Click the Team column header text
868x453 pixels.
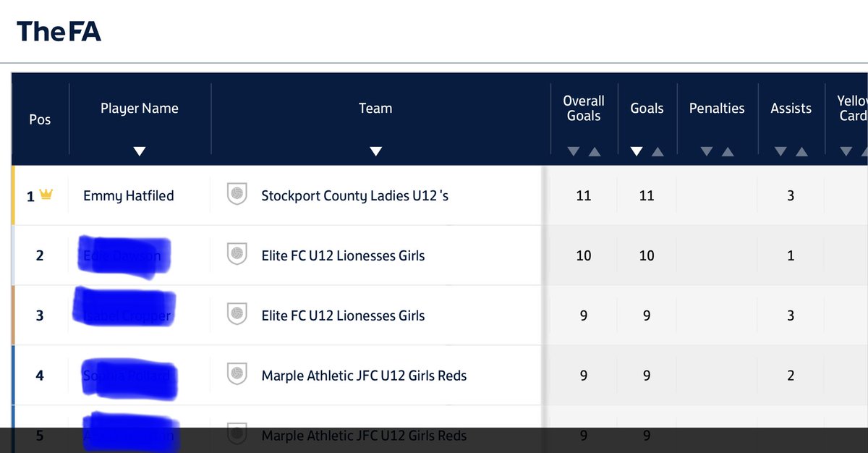[375, 109]
